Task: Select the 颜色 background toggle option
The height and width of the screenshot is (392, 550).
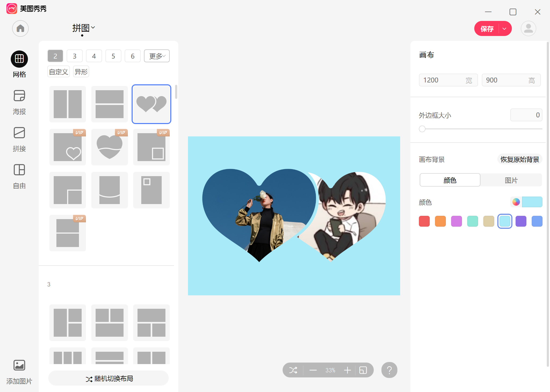Action: click(450, 180)
